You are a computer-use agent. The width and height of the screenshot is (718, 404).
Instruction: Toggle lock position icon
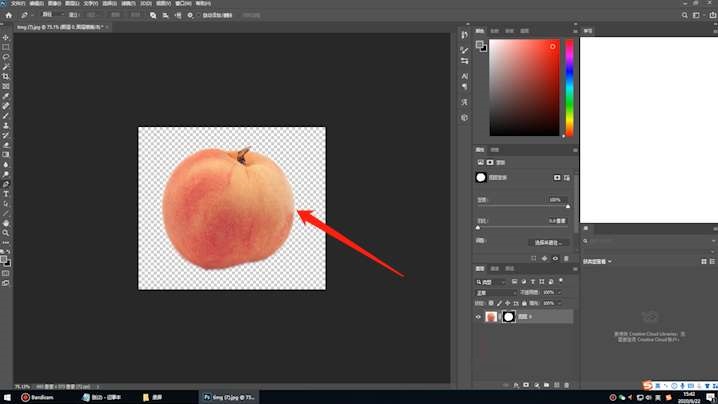[x=507, y=303]
